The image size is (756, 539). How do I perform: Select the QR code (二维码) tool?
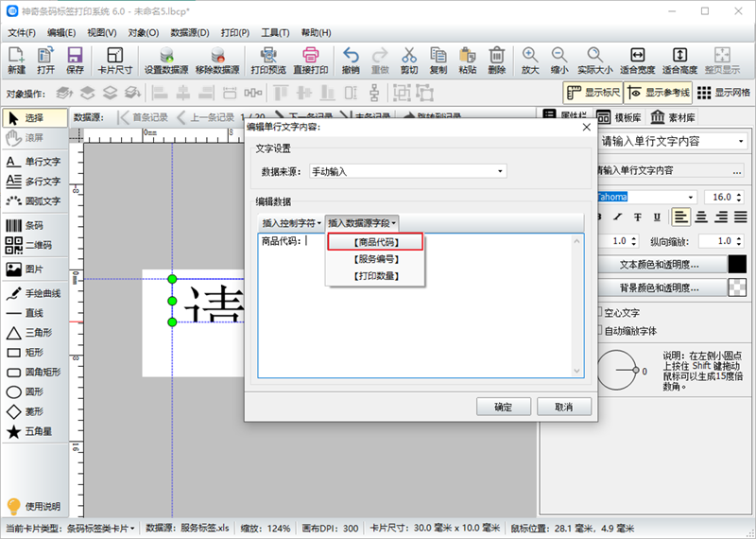click(x=32, y=246)
